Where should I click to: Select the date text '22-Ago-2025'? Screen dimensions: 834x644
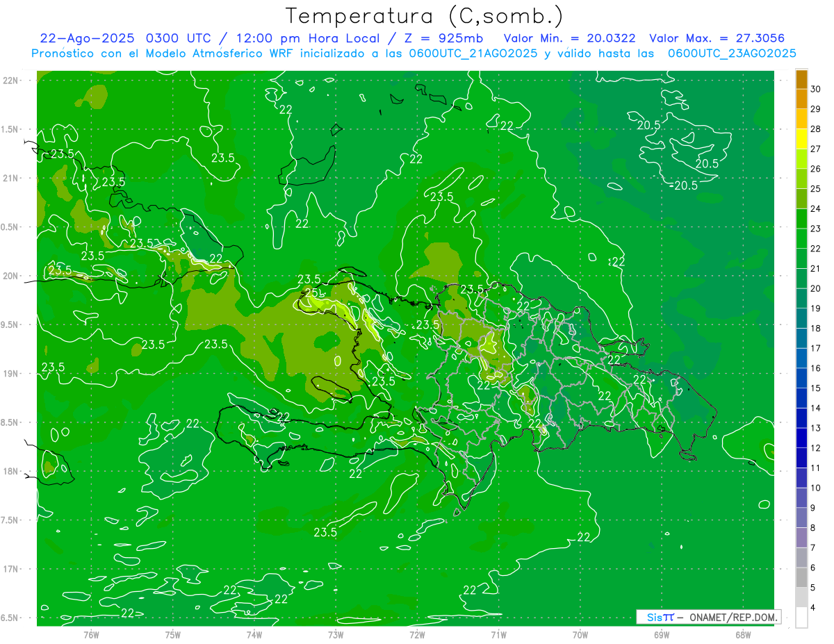click(x=85, y=38)
